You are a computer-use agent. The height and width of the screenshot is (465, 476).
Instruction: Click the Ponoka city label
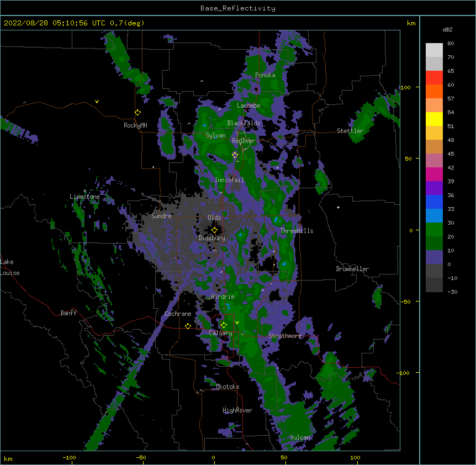[x=265, y=75]
